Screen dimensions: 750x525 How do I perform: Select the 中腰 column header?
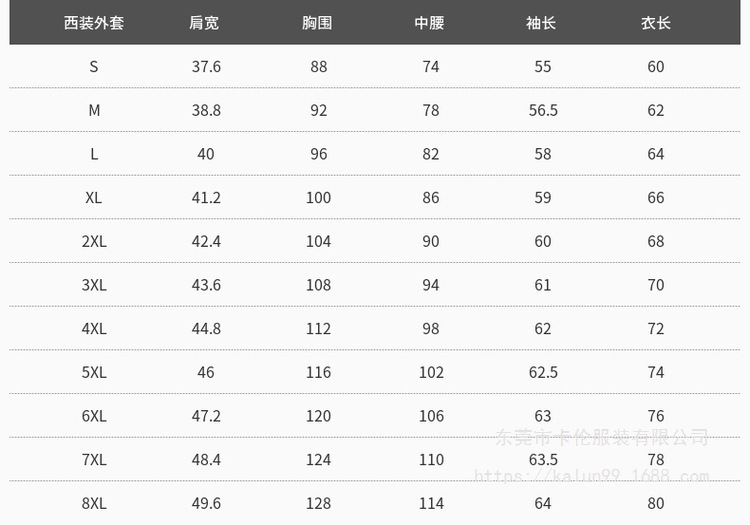pos(430,23)
